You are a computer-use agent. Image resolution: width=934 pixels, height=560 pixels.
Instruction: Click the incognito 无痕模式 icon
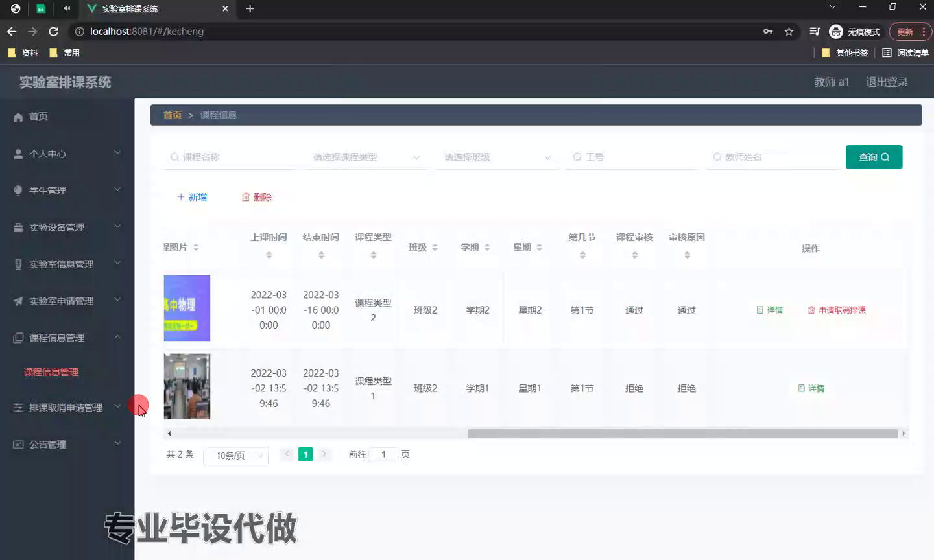pos(836,31)
